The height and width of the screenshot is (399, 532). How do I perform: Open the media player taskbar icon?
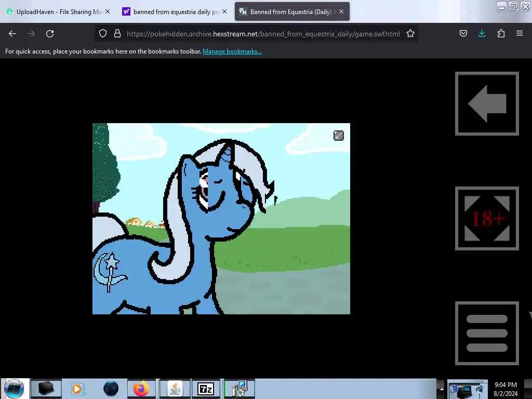click(x=77, y=389)
